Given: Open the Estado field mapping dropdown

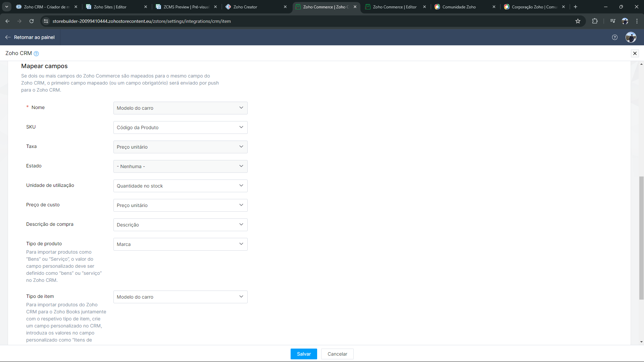Looking at the screenshot, I should click(181, 166).
